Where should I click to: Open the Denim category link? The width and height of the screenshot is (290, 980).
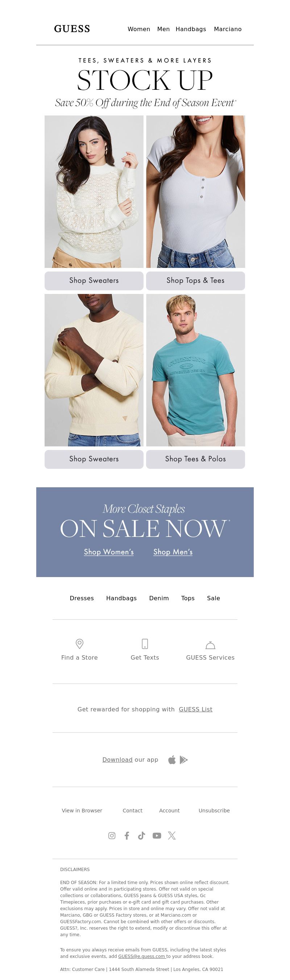159,598
